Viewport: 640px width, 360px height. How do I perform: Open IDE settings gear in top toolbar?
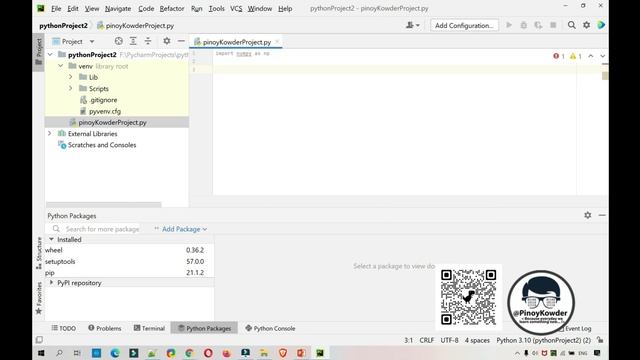tap(587, 25)
